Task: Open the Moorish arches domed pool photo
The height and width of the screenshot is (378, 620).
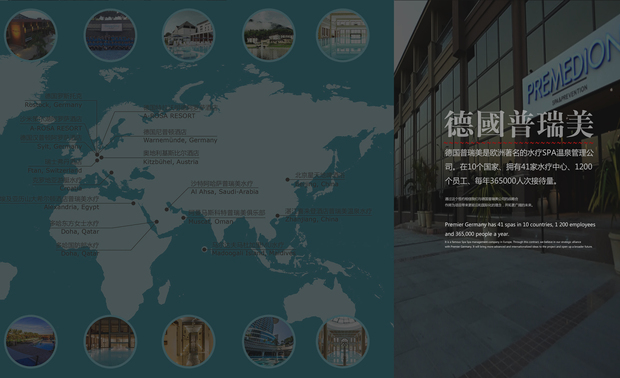Action: click(x=343, y=341)
